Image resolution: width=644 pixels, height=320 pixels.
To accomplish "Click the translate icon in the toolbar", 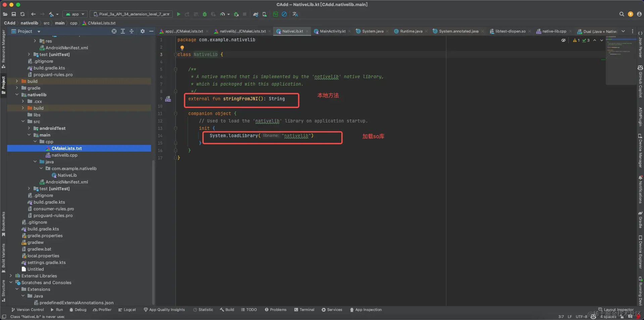I will click(x=295, y=14).
